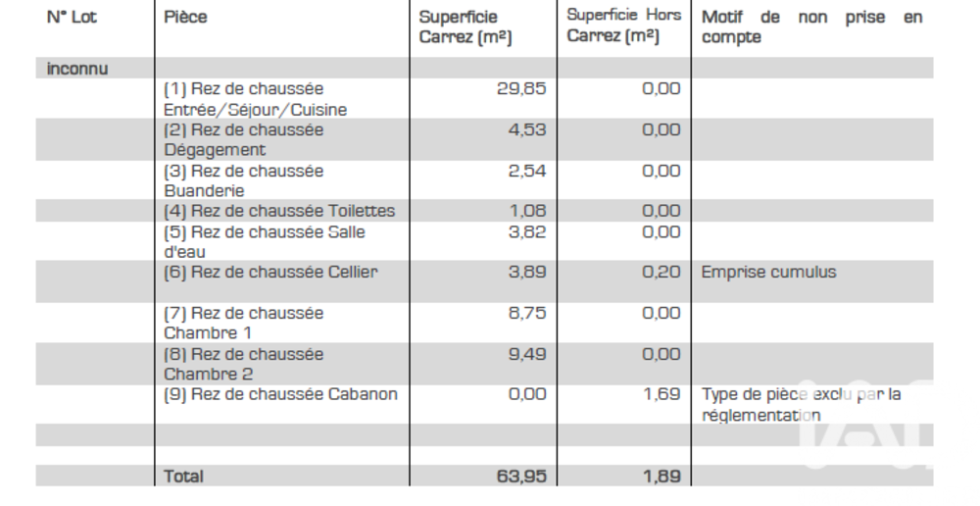Image resolution: width=980 pixels, height=506 pixels.
Task: Click the 29,85 Carrez surface value
Action: click(521, 88)
